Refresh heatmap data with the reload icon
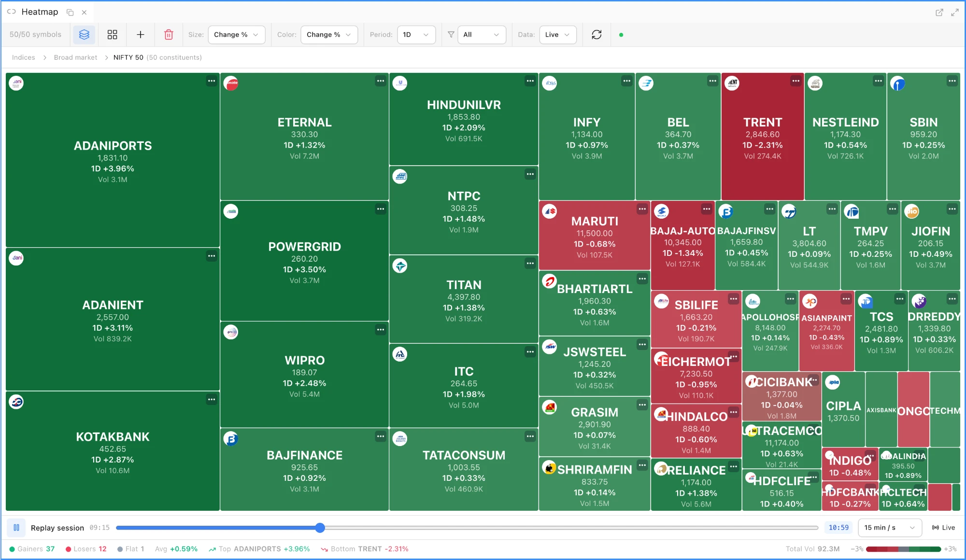 (x=597, y=35)
